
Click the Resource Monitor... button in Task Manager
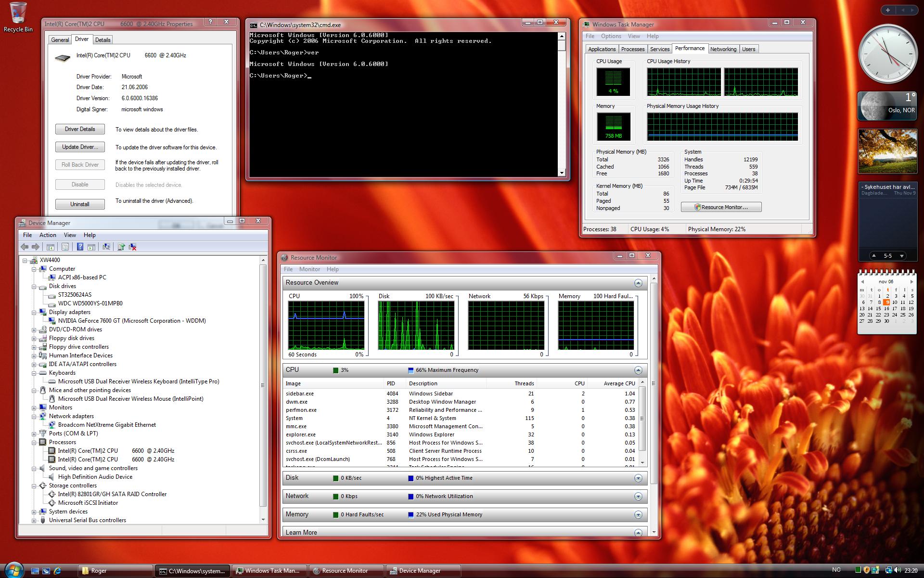click(721, 207)
